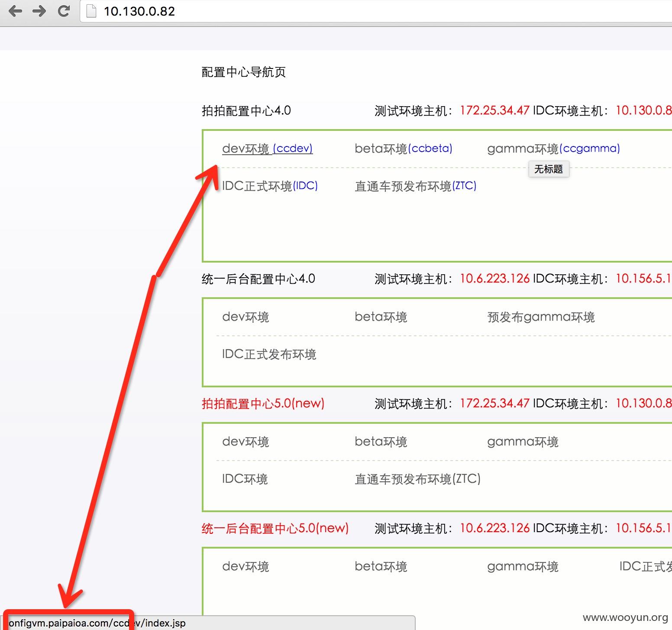Click the page icon in the address bar
672x630 pixels.
(91, 11)
